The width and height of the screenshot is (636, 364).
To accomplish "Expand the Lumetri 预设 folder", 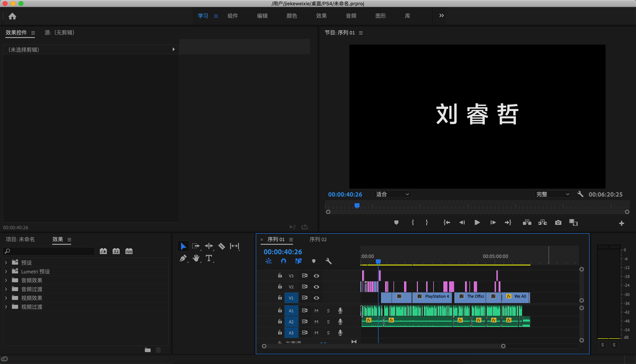I will click(6, 271).
